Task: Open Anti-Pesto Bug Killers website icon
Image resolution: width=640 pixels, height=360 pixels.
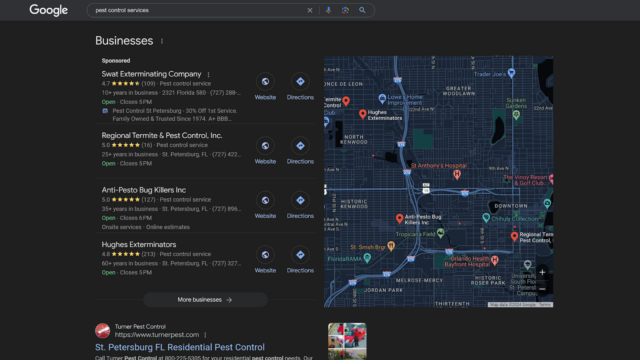Action: tap(265, 200)
